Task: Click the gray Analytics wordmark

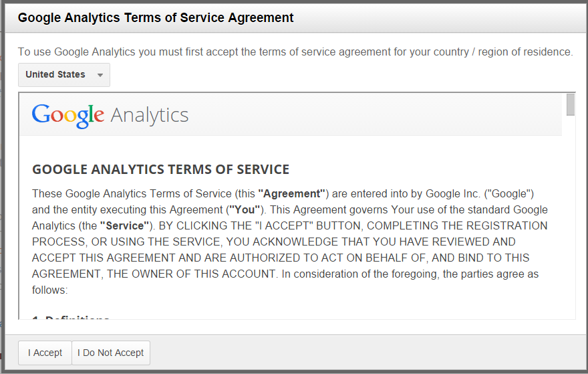Action: (x=149, y=116)
